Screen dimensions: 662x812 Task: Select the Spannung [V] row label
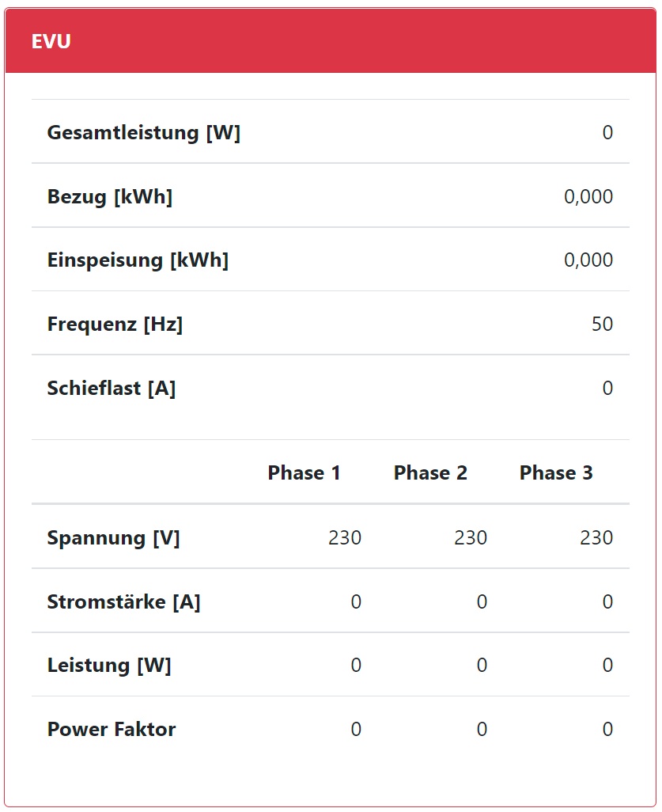tap(113, 538)
